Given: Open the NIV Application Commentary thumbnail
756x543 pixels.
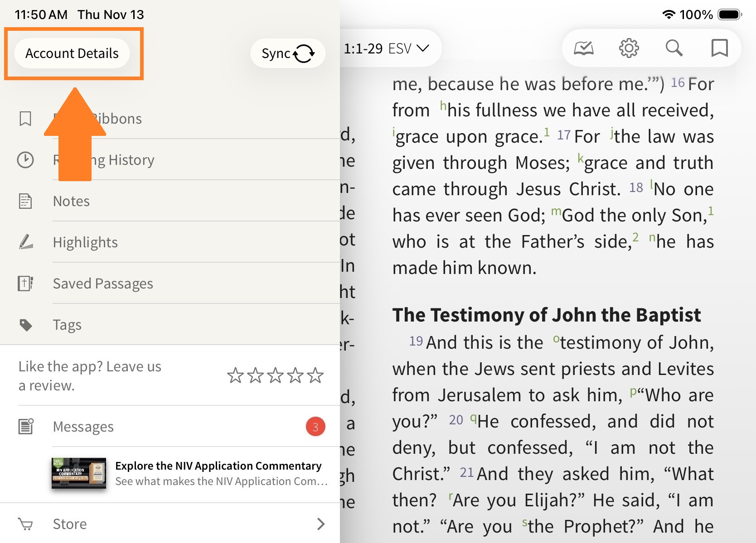Looking at the screenshot, I should tap(79, 473).
